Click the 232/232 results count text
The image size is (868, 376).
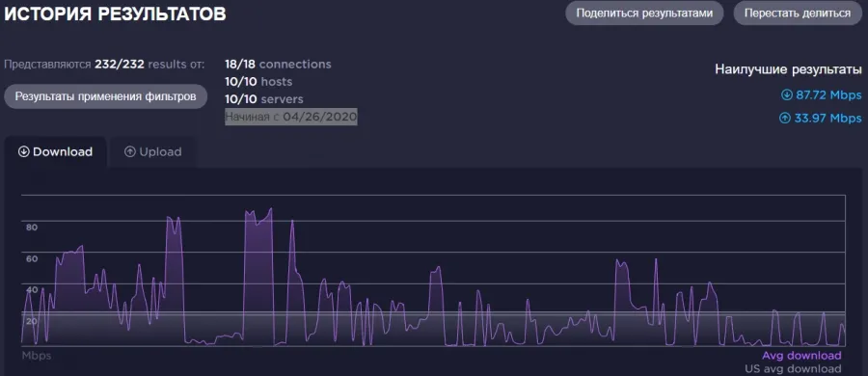point(120,65)
